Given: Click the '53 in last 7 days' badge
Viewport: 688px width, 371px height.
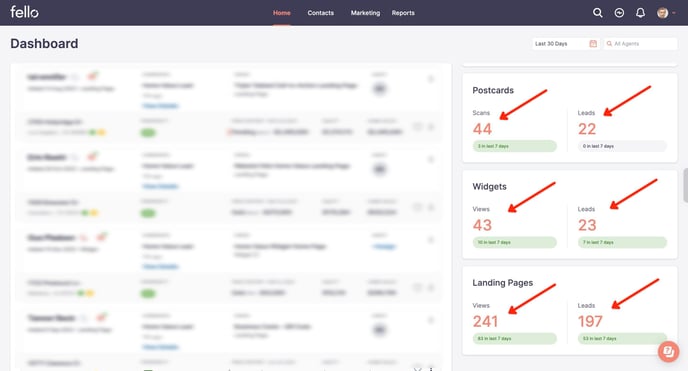Looking at the screenshot, I should click(x=622, y=339).
